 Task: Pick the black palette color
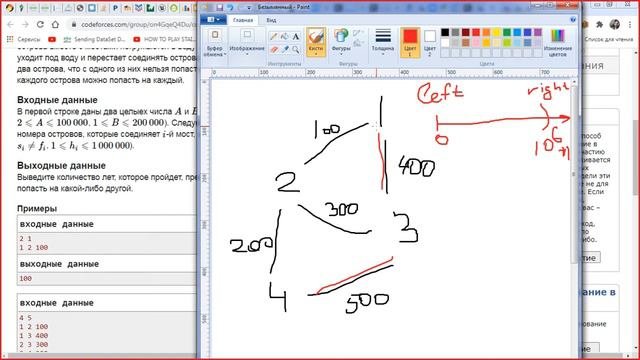coord(445,32)
